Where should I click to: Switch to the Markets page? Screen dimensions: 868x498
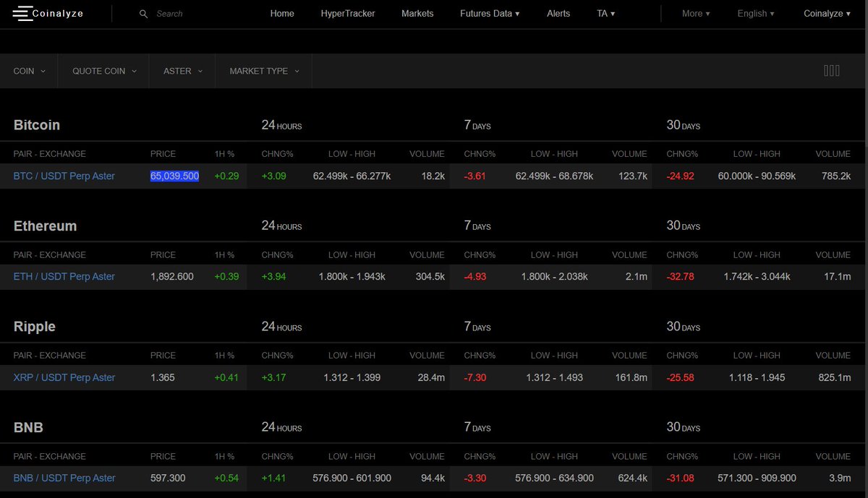[x=417, y=13]
